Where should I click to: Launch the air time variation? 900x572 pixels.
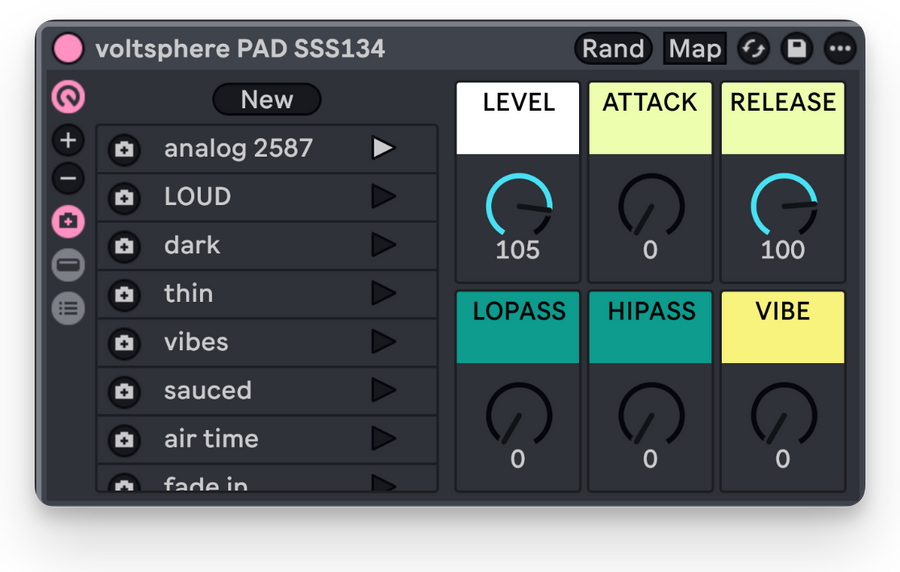coord(383,439)
